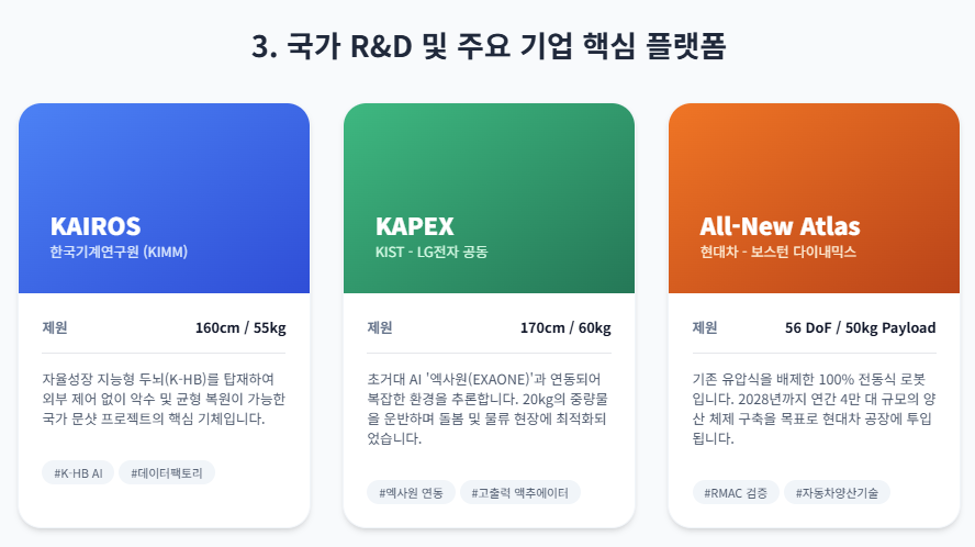The width and height of the screenshot is (975, 547).
Task: Open the KAIROS card title
Action: pyautogui.click(x=96, y=226)
